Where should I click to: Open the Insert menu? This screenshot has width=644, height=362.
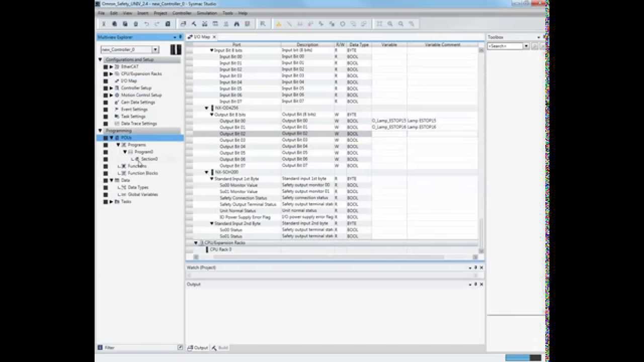pyautogui.click(x=143, y=13)
